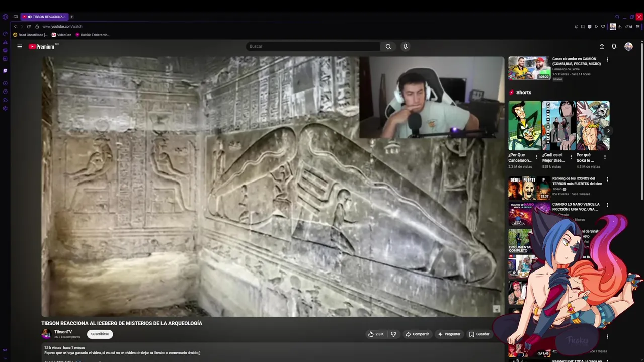644x362 pixels.
Task: Dislike the video with thumbs down
Action: click(393, 334)
